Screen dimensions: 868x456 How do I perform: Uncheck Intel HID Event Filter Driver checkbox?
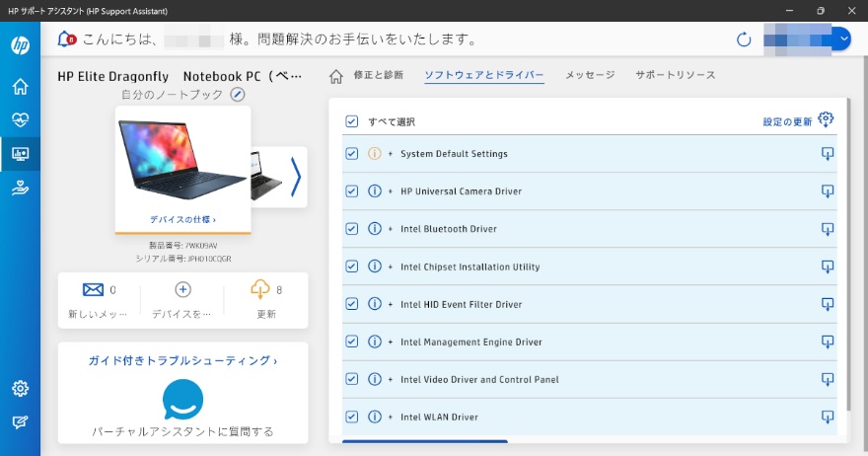pos(351,304)
